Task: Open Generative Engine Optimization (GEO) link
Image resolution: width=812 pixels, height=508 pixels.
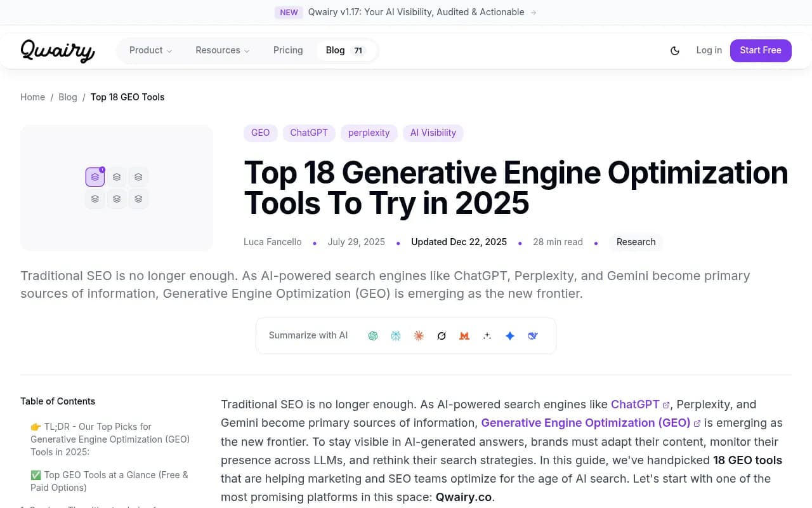Action: click(591, 423)
